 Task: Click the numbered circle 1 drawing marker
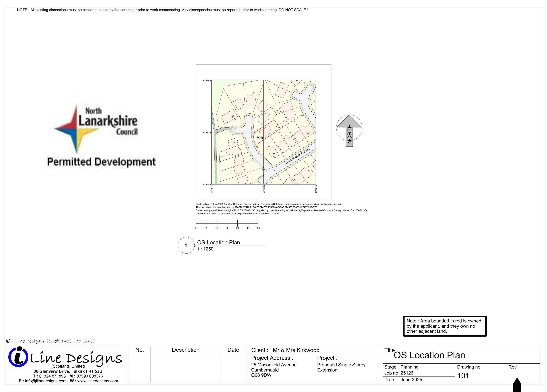tap(186, 245)
